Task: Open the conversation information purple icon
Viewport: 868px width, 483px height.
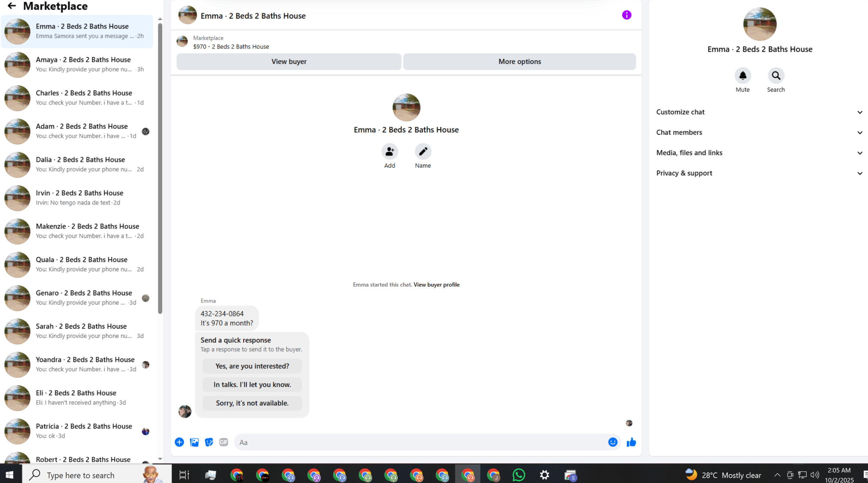Action: 626,15
